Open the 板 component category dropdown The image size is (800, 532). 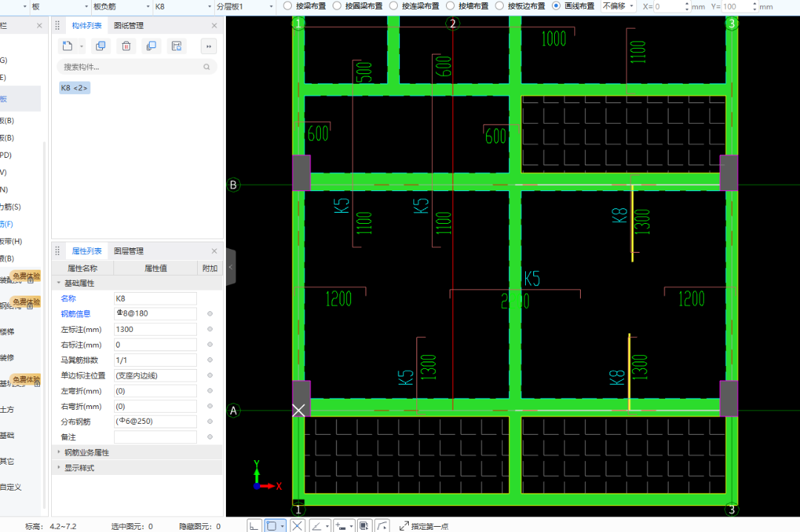(x=60, y=7)
